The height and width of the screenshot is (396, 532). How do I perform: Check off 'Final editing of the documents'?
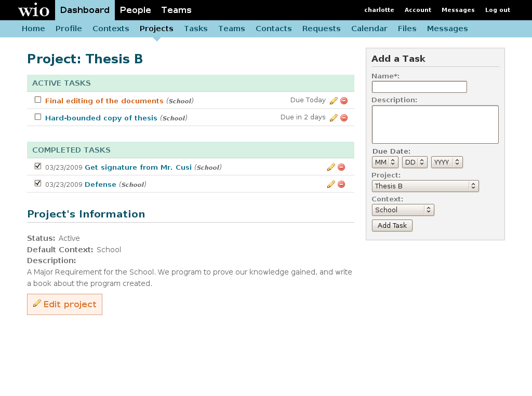pos(38,100)
